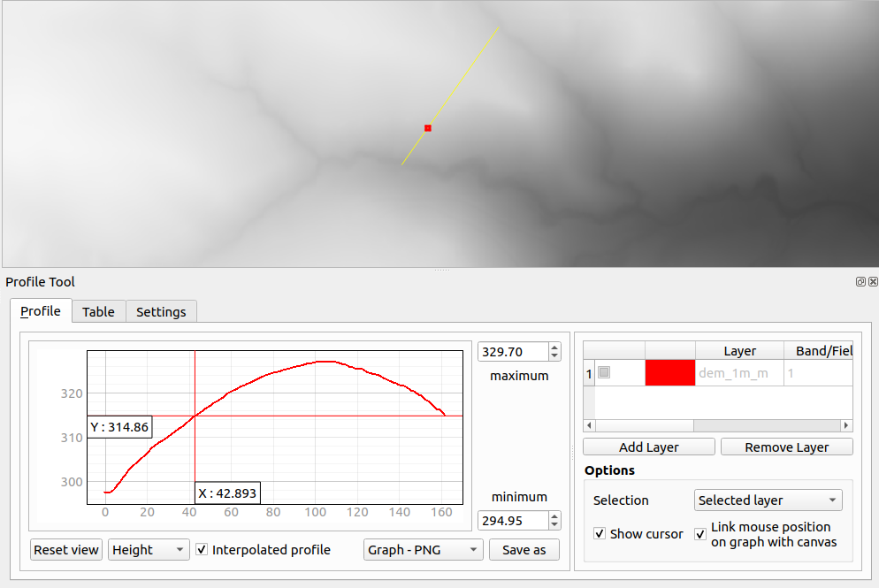Click the Add Layer button

tap(649, 447)
